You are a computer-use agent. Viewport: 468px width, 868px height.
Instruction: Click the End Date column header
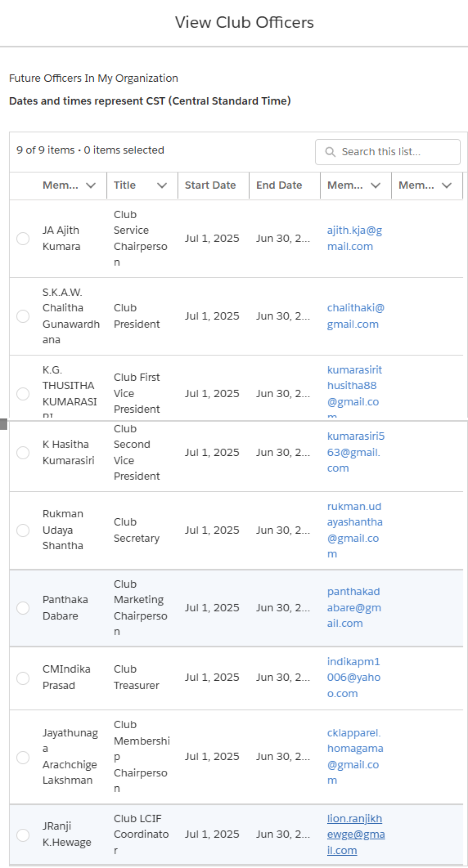coord(279,185)
